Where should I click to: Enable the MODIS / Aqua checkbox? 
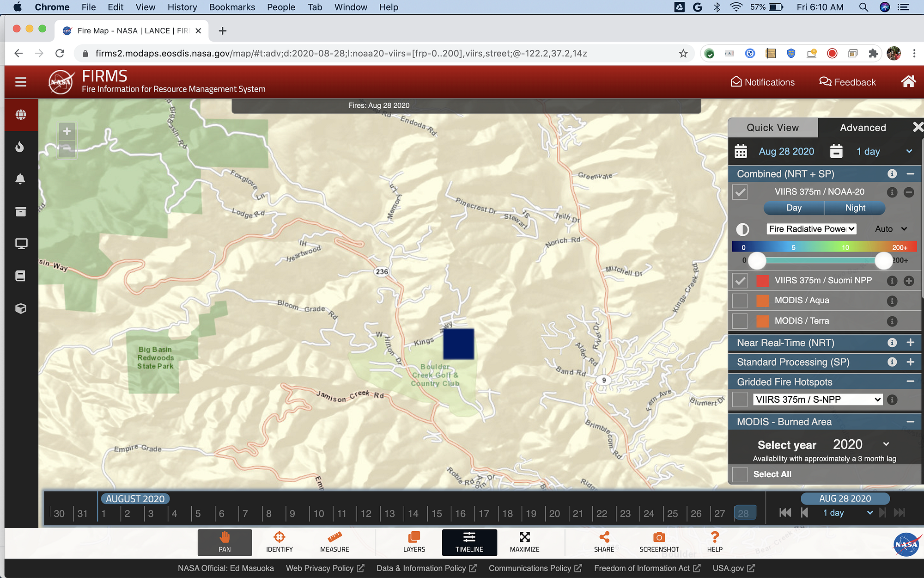(740, 301)
